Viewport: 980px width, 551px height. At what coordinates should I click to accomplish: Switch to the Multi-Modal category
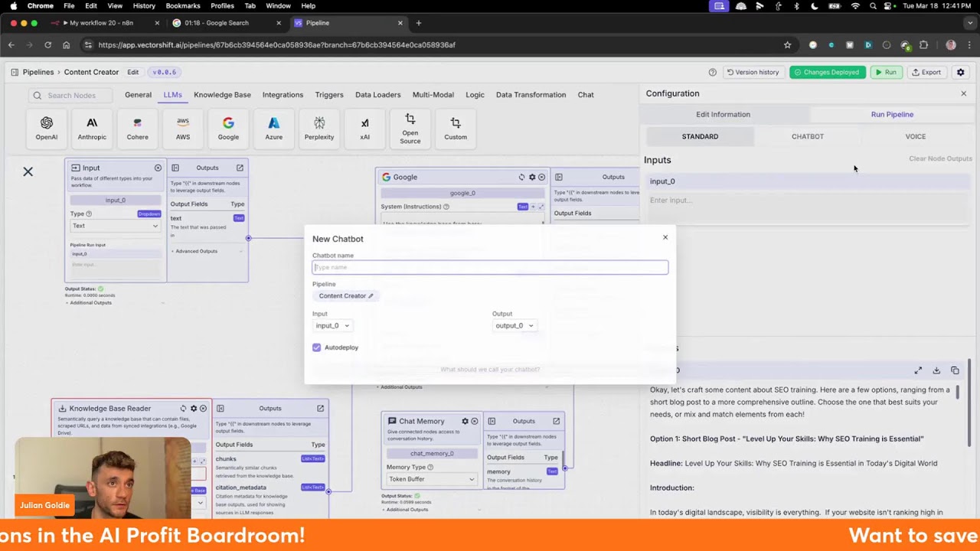(433, 95)
